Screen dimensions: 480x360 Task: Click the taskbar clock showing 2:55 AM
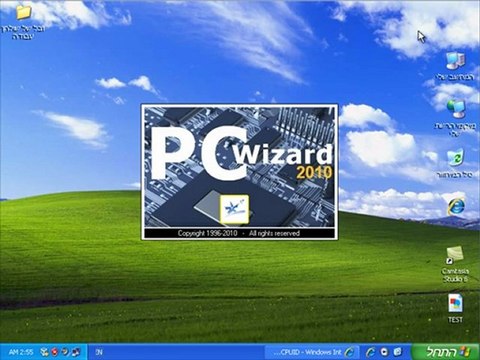[x=21, y=352]
